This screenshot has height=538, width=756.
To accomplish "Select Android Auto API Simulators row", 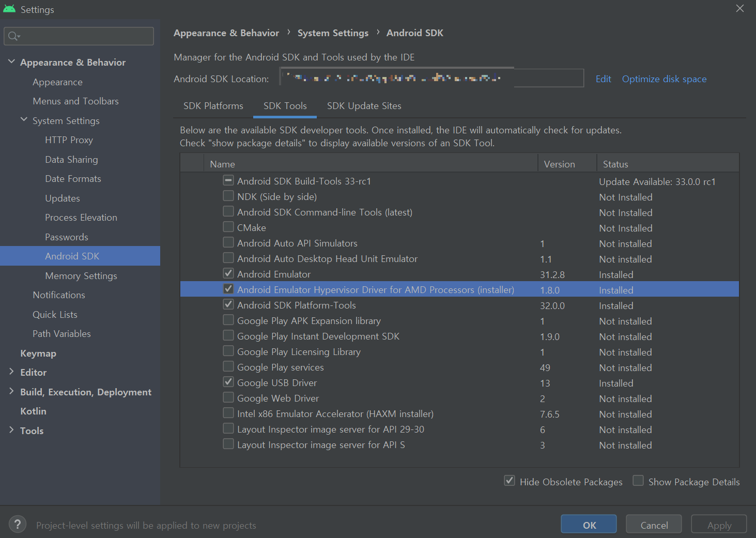I will (459, 243).
